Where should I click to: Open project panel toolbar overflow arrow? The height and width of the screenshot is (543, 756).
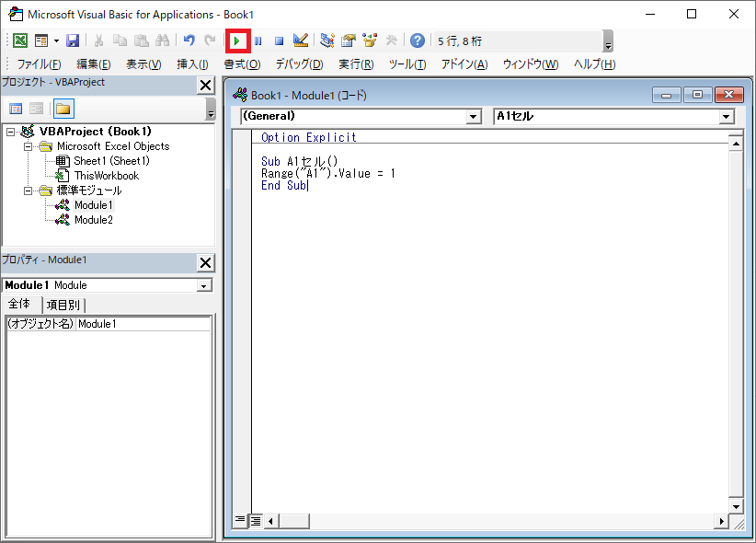[211, 109]
